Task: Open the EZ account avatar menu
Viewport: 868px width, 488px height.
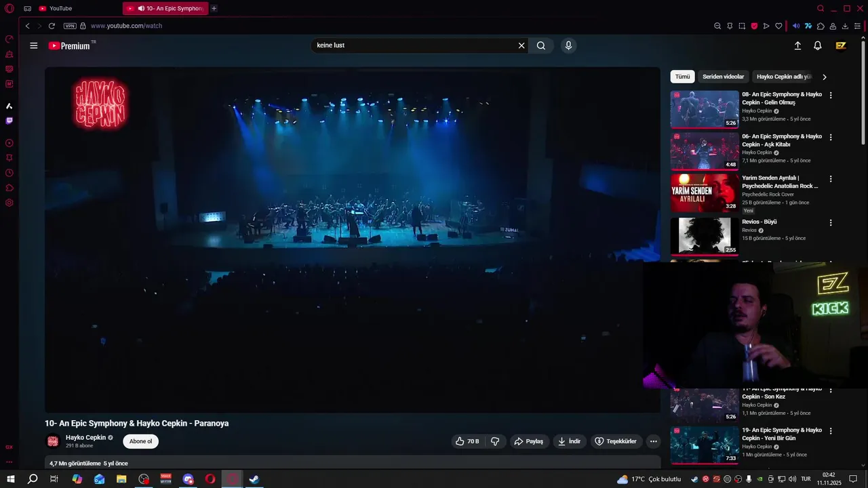Action: point(841,45)
